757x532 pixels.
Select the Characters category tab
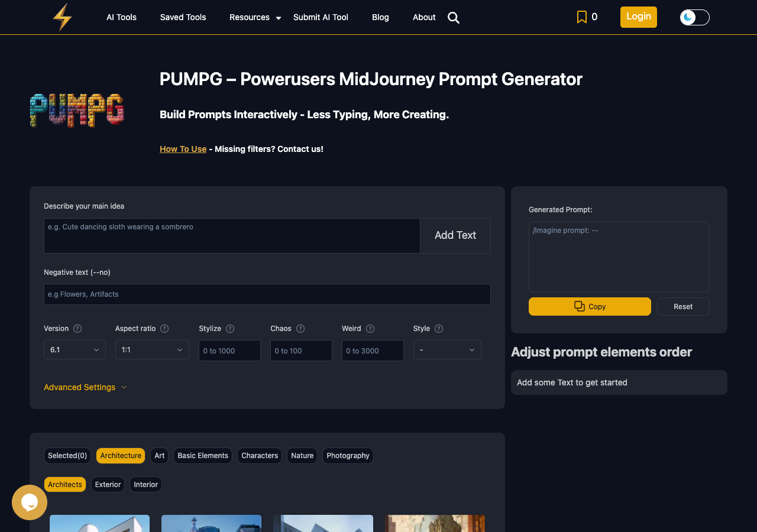[x=260, y=456]
